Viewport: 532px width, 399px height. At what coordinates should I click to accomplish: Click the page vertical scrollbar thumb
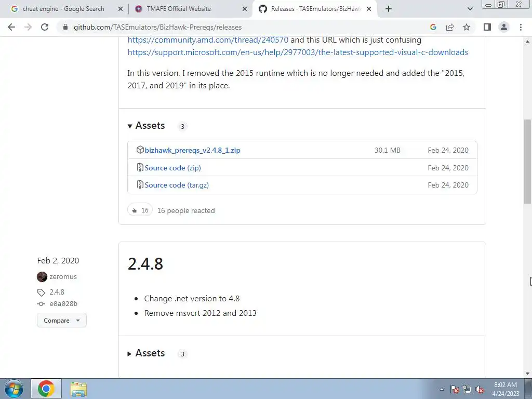click(527, 162)
